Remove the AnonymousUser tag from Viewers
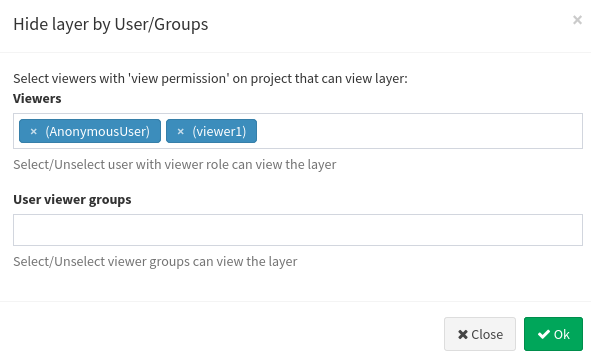Screen dimensions: 591x361 pos(34,132)
